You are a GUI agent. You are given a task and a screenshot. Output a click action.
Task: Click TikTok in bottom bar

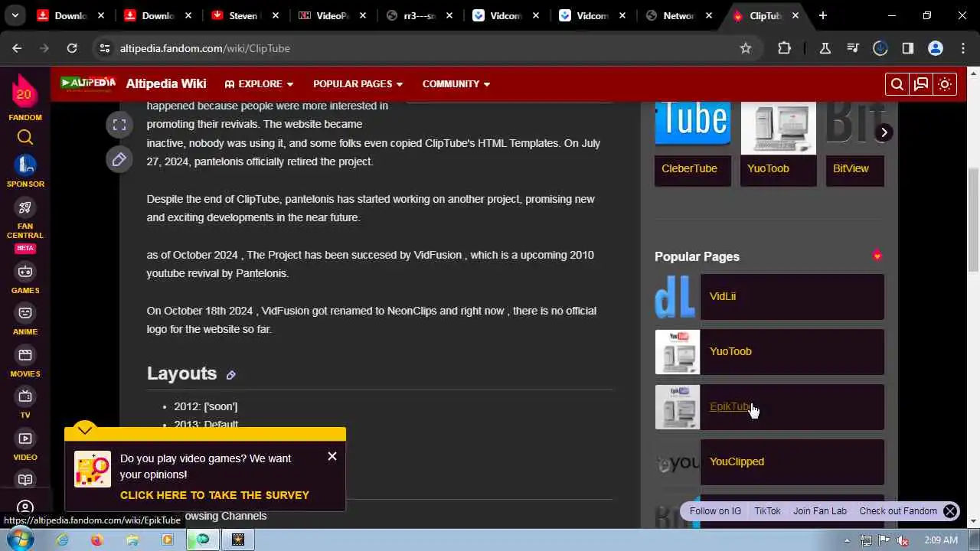tap(767, 511)
